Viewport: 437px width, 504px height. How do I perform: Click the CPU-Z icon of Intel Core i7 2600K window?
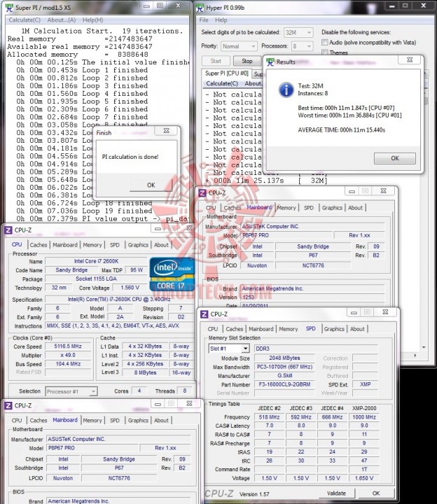[x=8, y=230]
